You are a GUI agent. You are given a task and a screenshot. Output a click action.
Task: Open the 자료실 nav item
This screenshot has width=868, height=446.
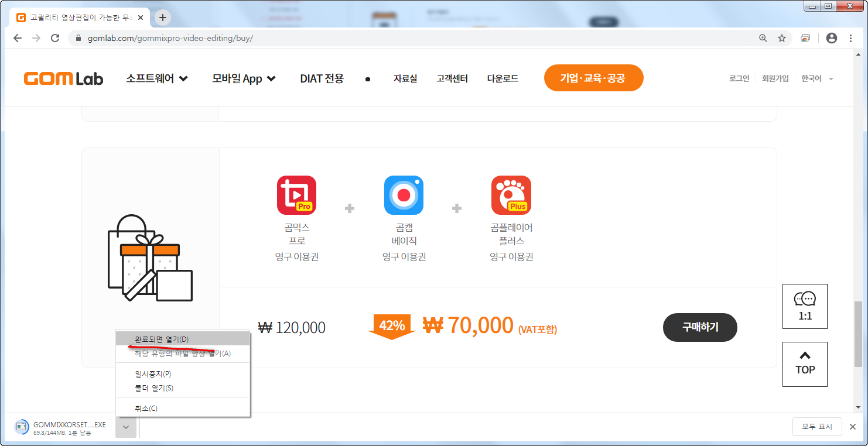click(x=405, y=78)
